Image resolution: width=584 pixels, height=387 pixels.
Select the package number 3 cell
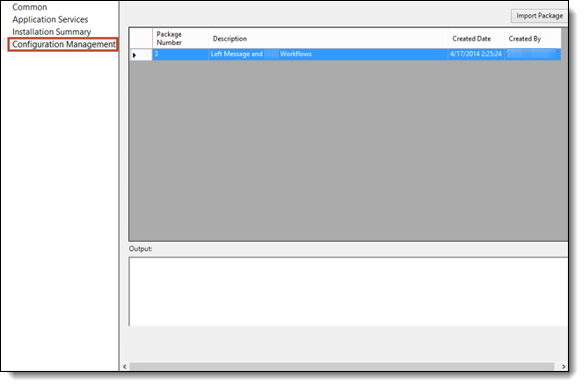coord(180,54)
